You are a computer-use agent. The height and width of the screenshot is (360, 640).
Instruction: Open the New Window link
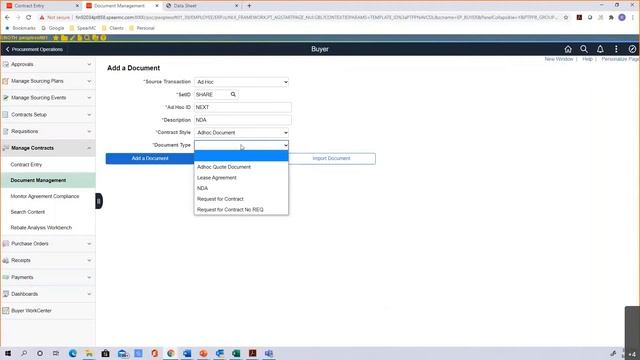(559, 59)
